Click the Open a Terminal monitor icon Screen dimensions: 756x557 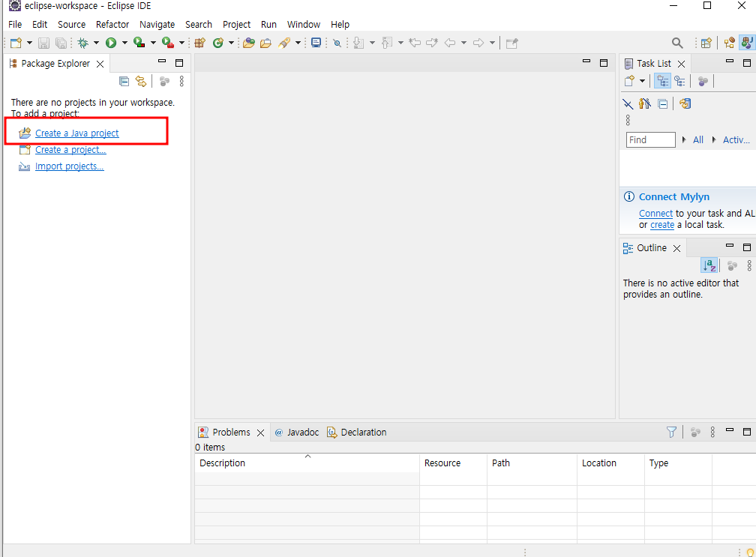[x=316, y=43]
